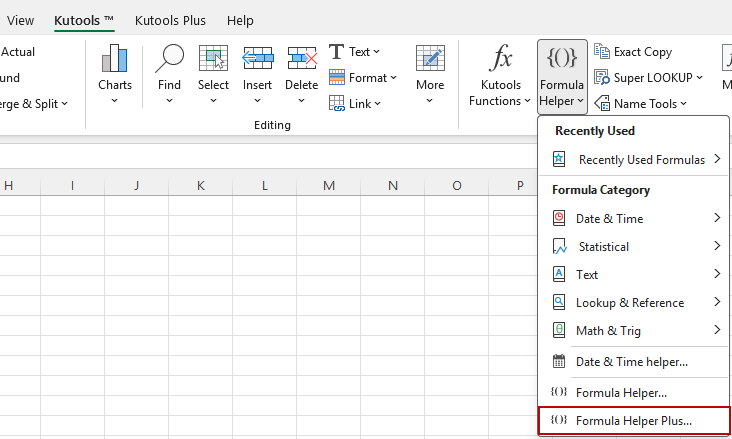Click the More editing tools icon
The image size is (732, 439).
430,58
